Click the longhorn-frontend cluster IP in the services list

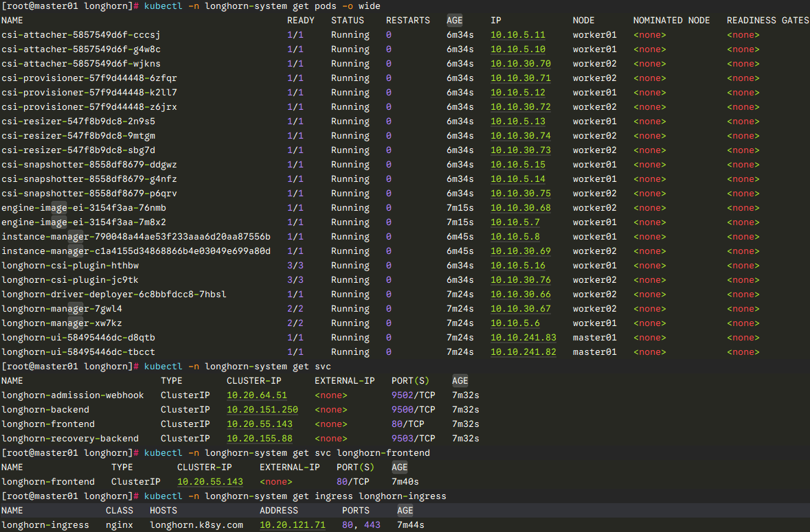click(259, 424)
